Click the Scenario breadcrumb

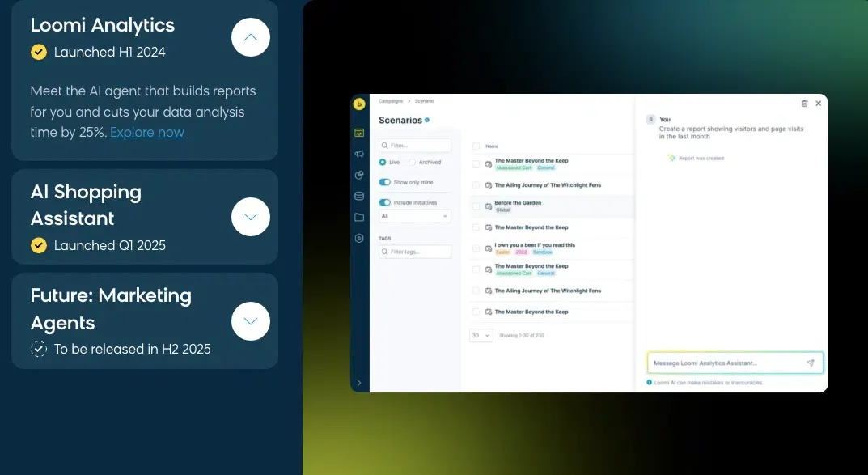point(424,101)
